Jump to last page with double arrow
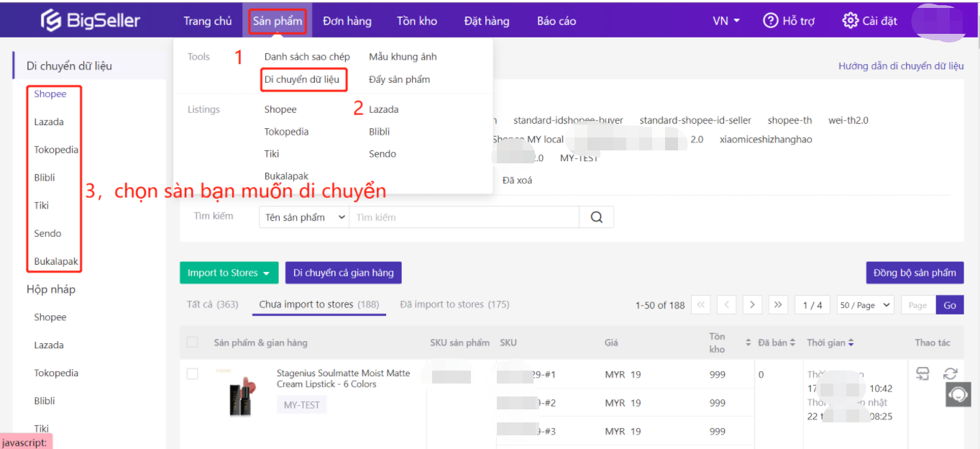980x449 pixels. point(778,305)
